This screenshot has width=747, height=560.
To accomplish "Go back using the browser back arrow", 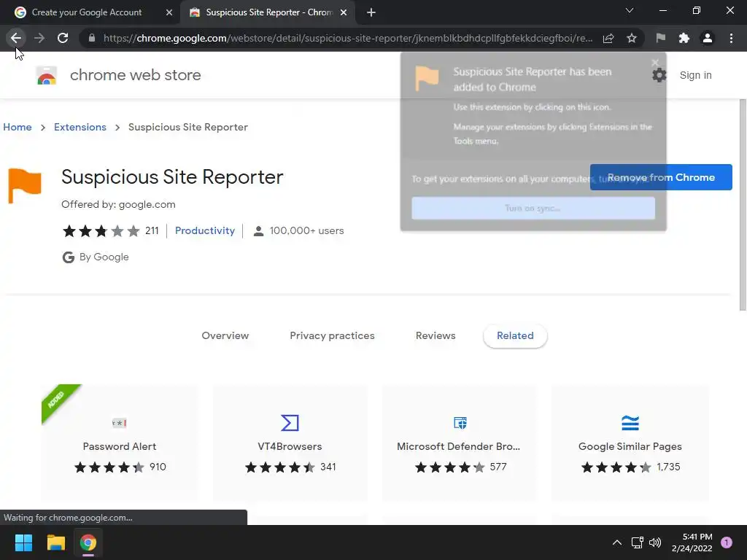I will tap(16, 38).
